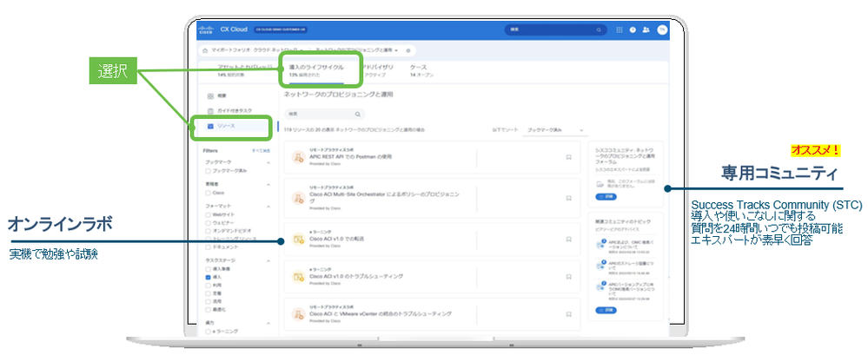Collapse the フォーマット filter section

click(x=268, y=207)
